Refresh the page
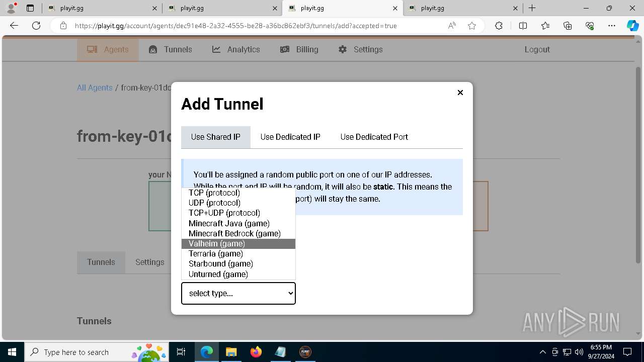This screenshot has height=362, width=644. [x=36, y=26]
